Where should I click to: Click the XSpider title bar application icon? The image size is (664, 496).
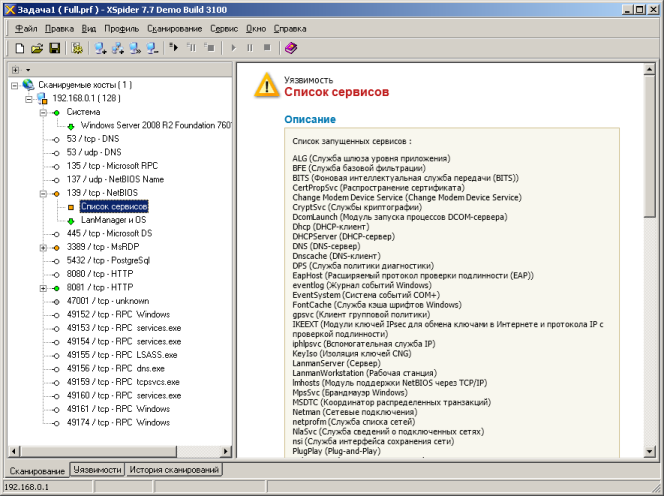pos(9,10)
